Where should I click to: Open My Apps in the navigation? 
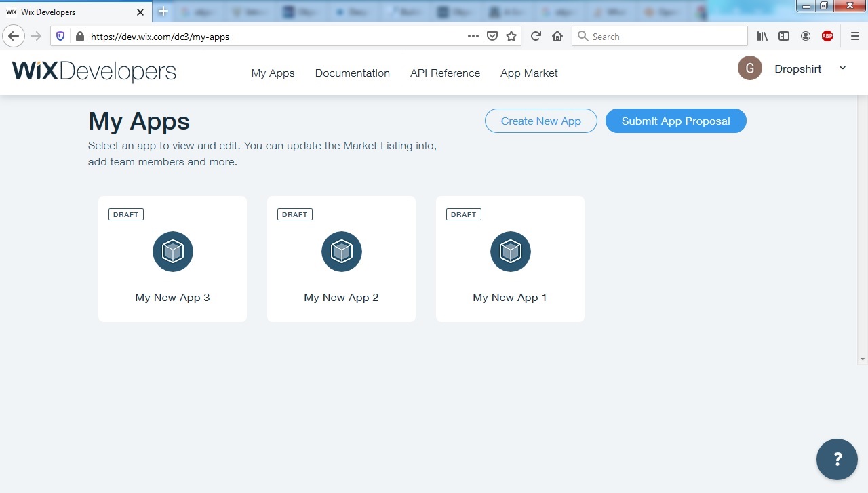click(273, 73)
